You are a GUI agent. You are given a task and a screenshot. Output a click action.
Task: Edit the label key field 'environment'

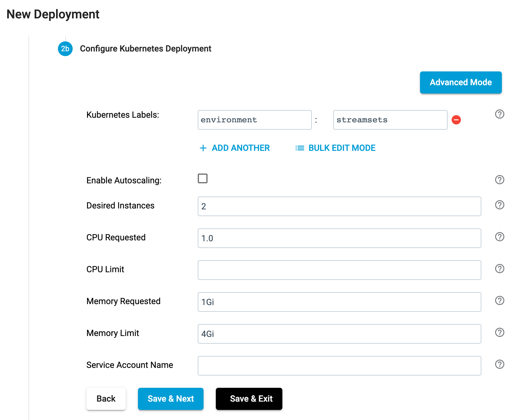[255, 120]
